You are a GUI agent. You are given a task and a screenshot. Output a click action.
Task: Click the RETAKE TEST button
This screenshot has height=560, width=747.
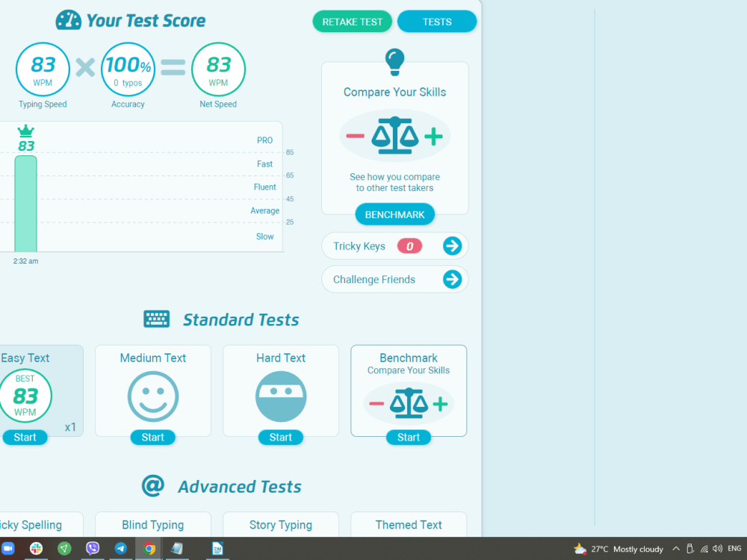click(x=352, y=22)
